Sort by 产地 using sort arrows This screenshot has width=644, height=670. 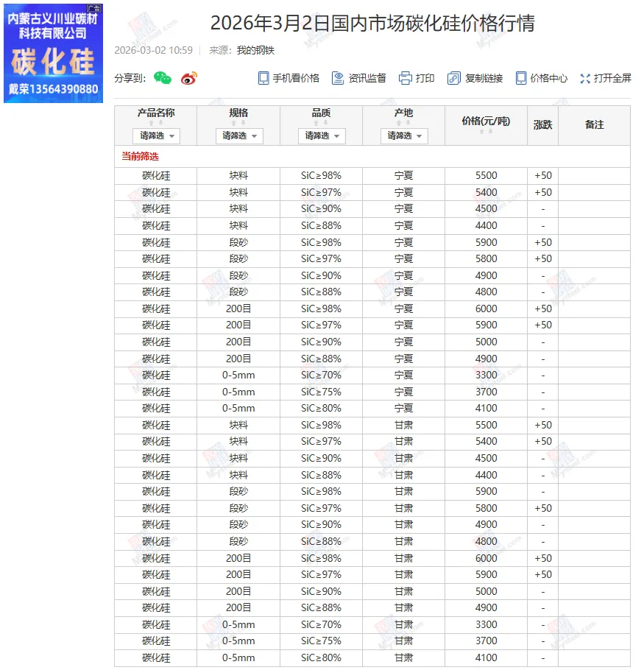click(x=403, y=123)
